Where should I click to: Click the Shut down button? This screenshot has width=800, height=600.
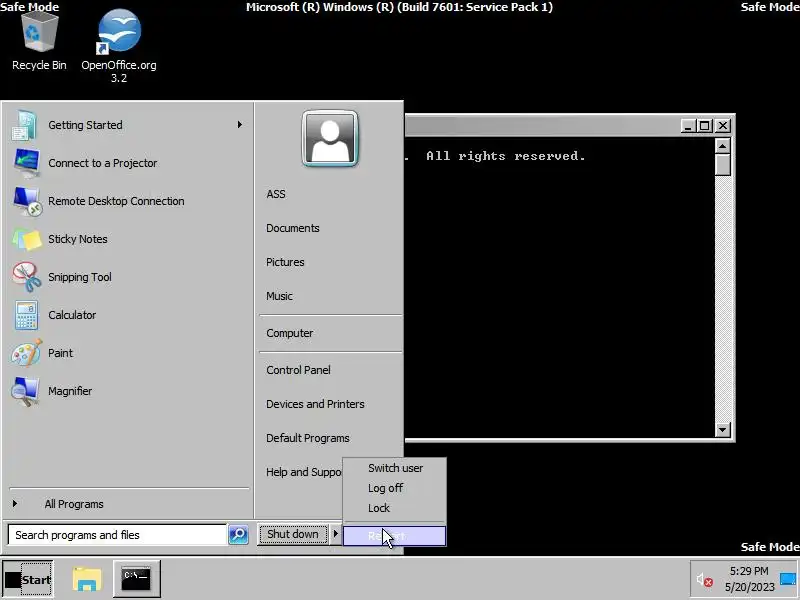tap(293, 534)
